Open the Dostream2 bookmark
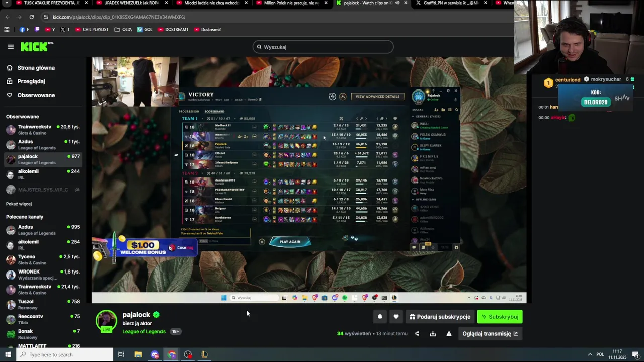The width and height of the screenshot is (644, 362). click(207, 29)
